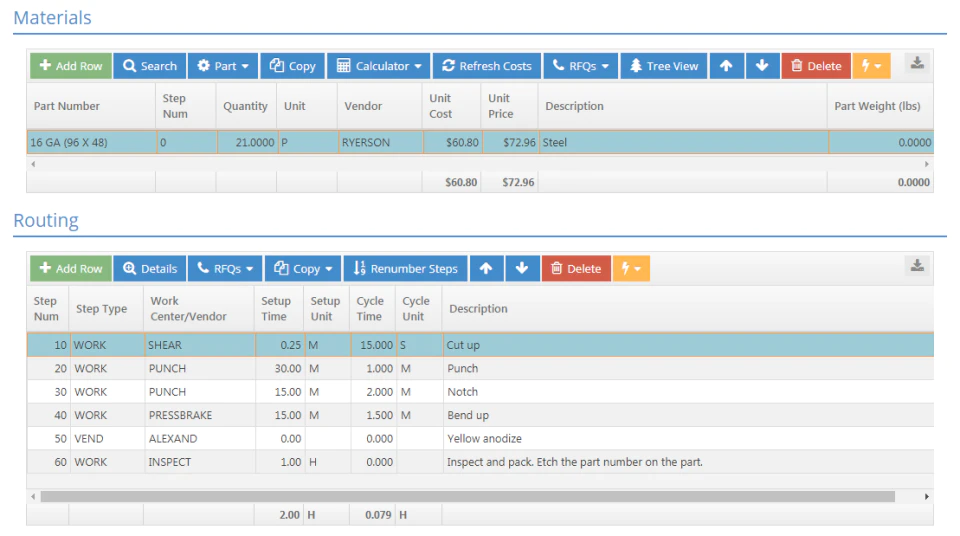Expand the Routing Copy dropdown
This screenshot has width=960, height=536.
[303, 268]
